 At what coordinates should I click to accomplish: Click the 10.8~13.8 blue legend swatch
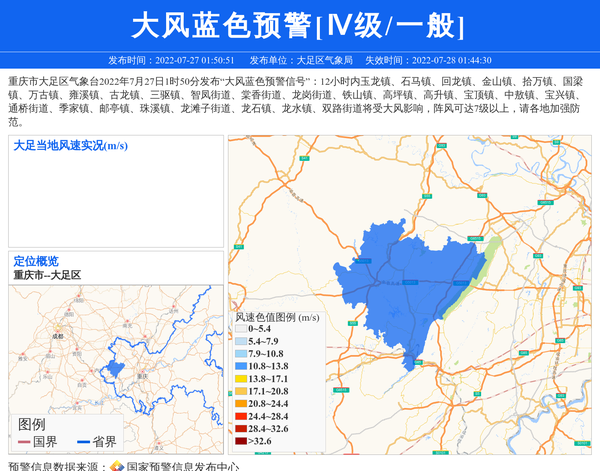(241, 367)
